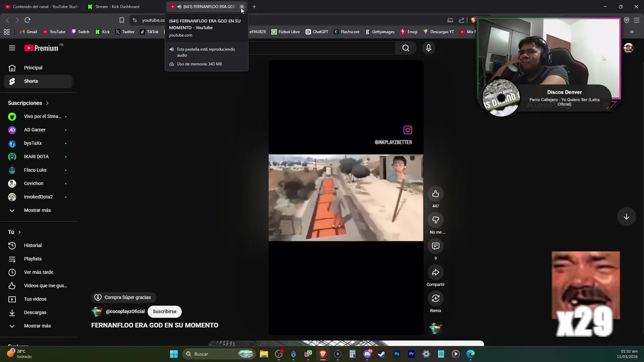Screen dimensions: 644x362
Task: Click the Remix icon
Action: coord(436,298)
